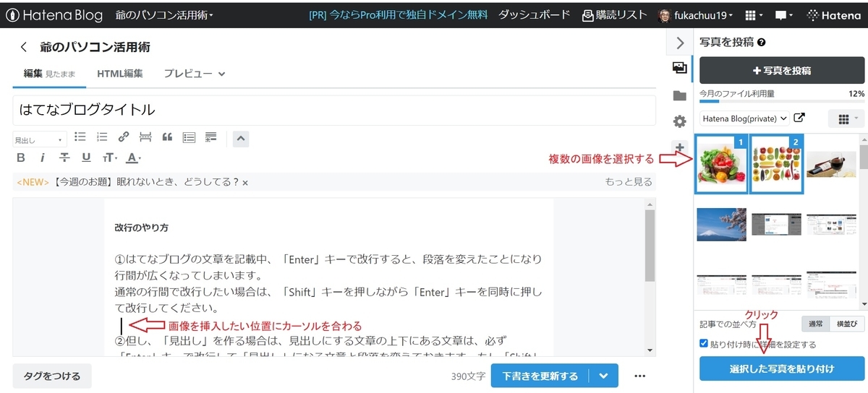Insert table of contents icon
The width and height of the screenshot is (868, 393).
[189, 137]
